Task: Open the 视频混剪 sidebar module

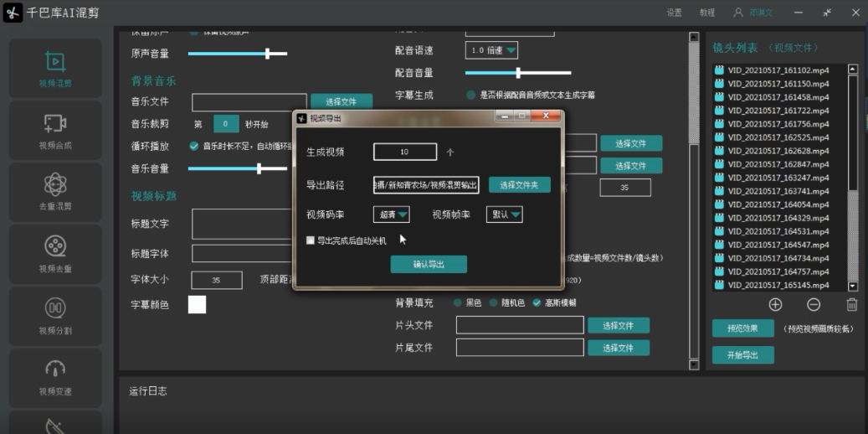Action: (55, 68)
